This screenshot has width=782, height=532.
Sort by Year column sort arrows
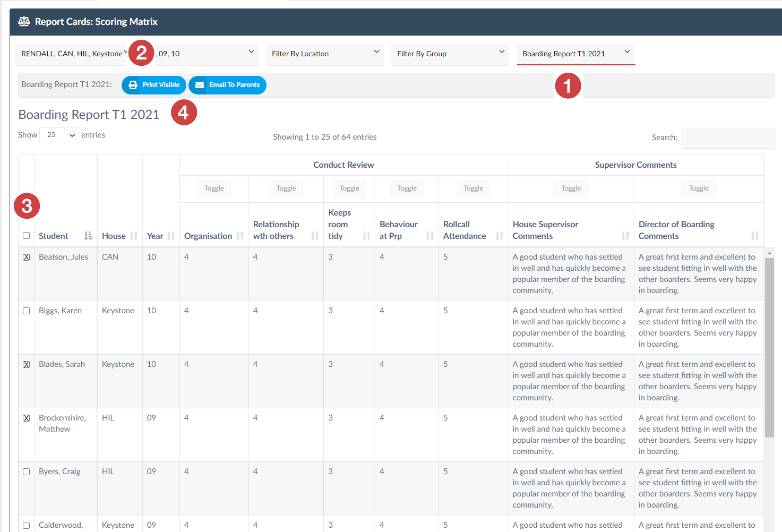pos(171,236)
